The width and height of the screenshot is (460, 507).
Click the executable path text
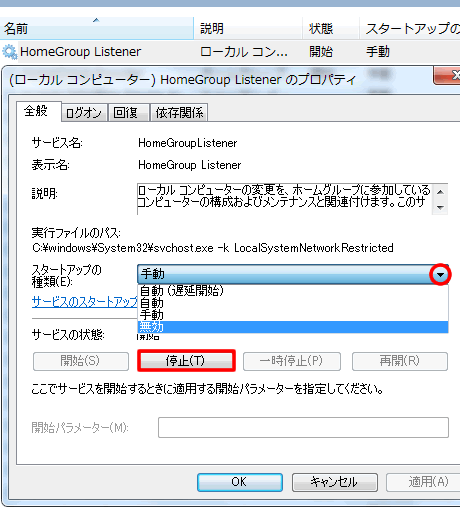[213, 248]
